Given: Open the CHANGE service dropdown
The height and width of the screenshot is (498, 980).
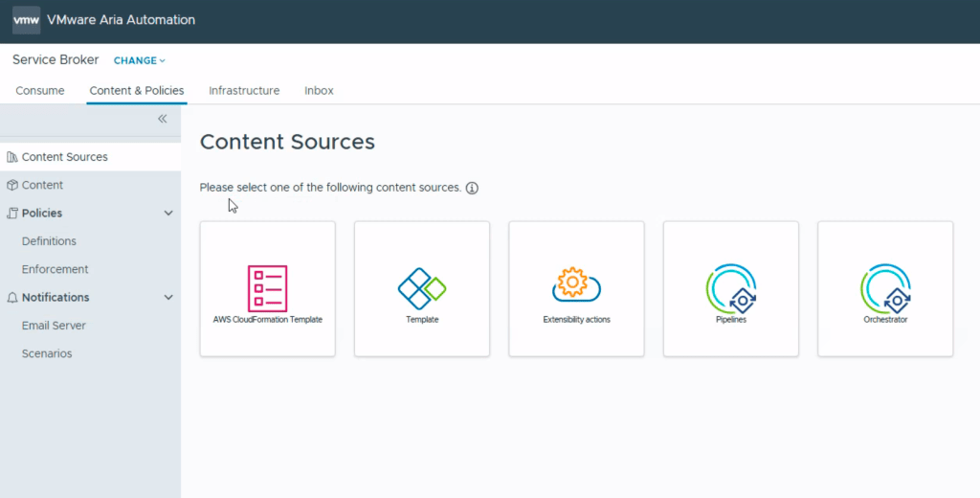Looking at the screenshot, I should point(139,60).
